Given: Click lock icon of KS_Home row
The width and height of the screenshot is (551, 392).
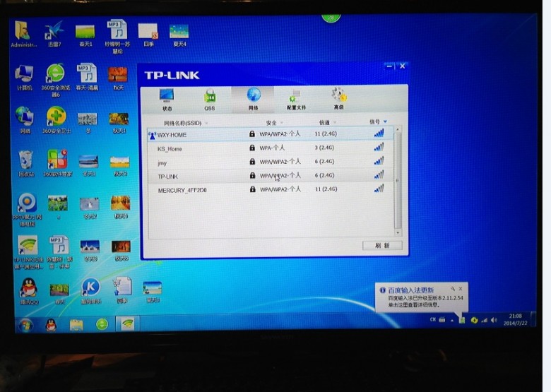Looking at the screenshot, I should click(x=252, y=148).
